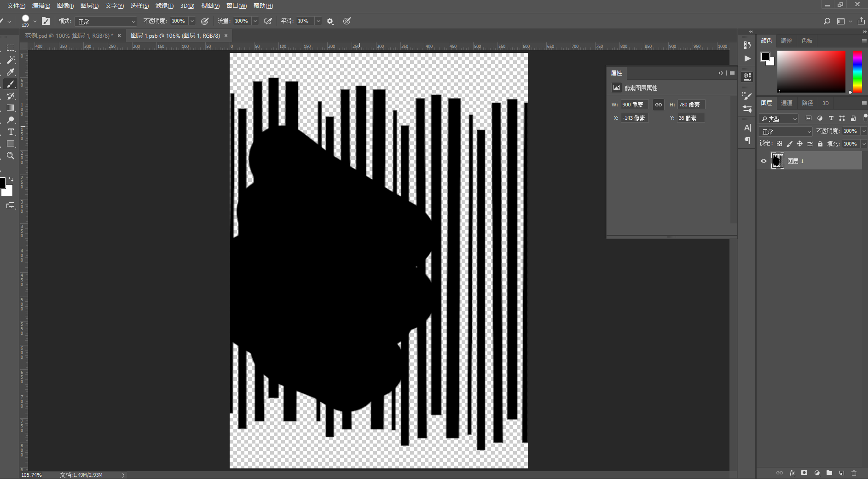Screen dimensions: 868x479
Task: Click the add layer style fx icon
Action: pyautogui.click(x=792, y=473)
